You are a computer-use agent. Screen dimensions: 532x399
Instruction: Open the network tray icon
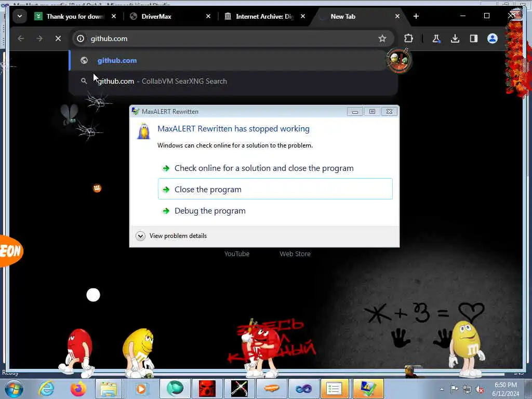(467, 389)
